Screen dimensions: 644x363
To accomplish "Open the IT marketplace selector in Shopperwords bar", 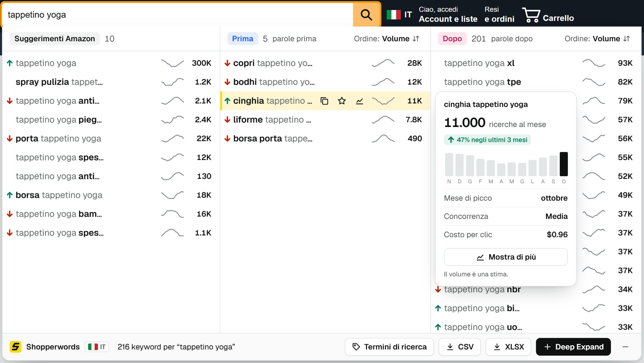I will click(x=97, y=347).
